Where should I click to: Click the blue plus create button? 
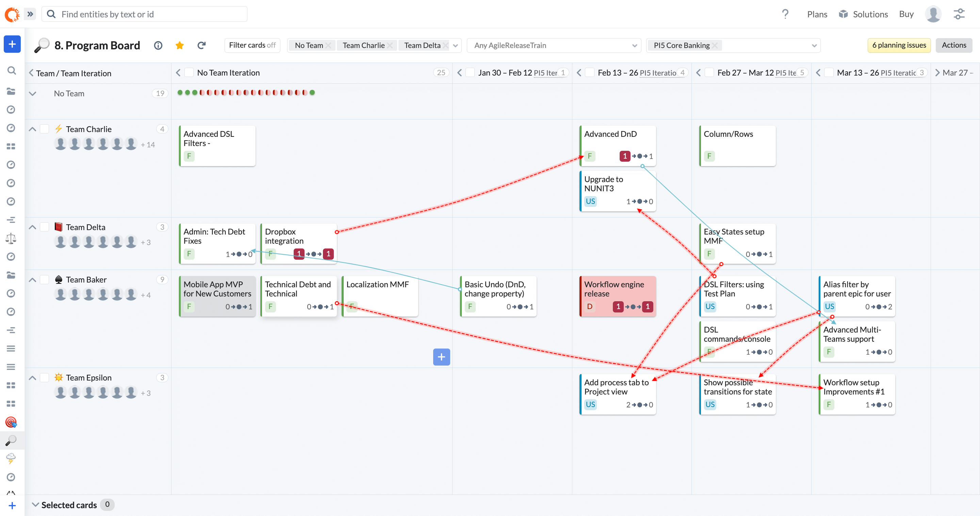pyautogui.click(x=12, y=44)
